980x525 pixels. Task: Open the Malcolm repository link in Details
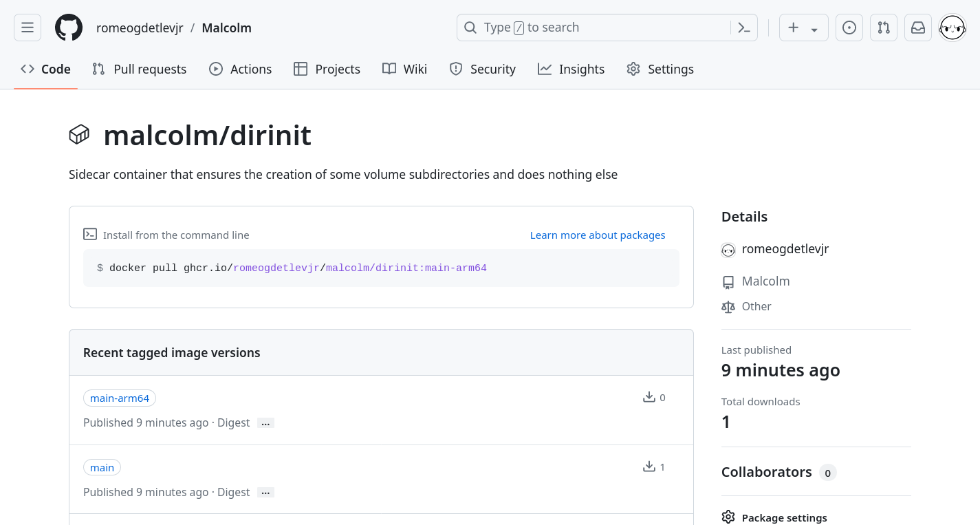pyautogui.click(x=765, y=281)
